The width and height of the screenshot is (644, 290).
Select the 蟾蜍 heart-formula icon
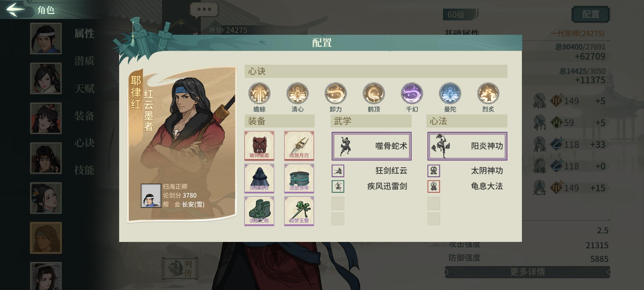(x=259, y=93)
